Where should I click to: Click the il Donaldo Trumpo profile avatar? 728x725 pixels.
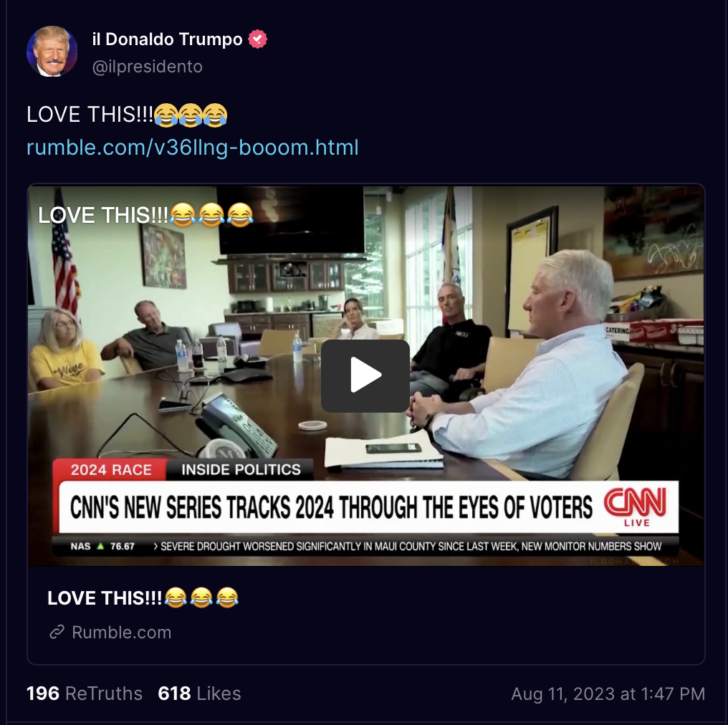(x=52, y=52)
